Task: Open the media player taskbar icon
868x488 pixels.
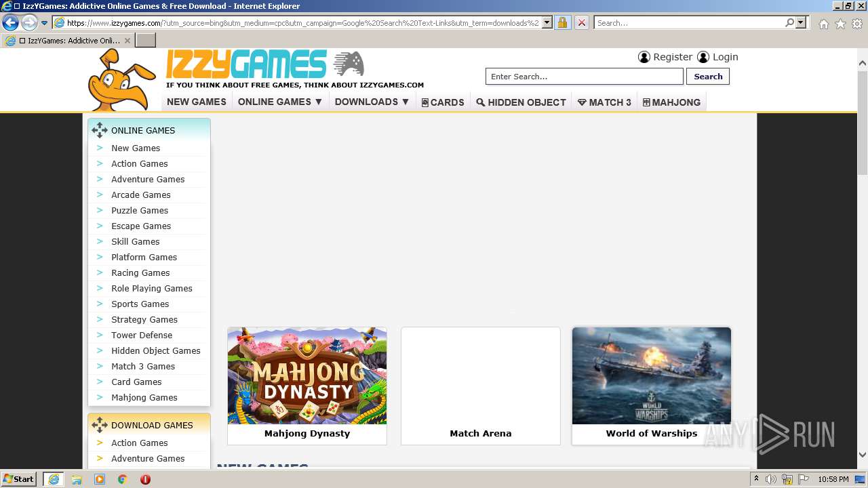Action: click(x=100, y=479)
